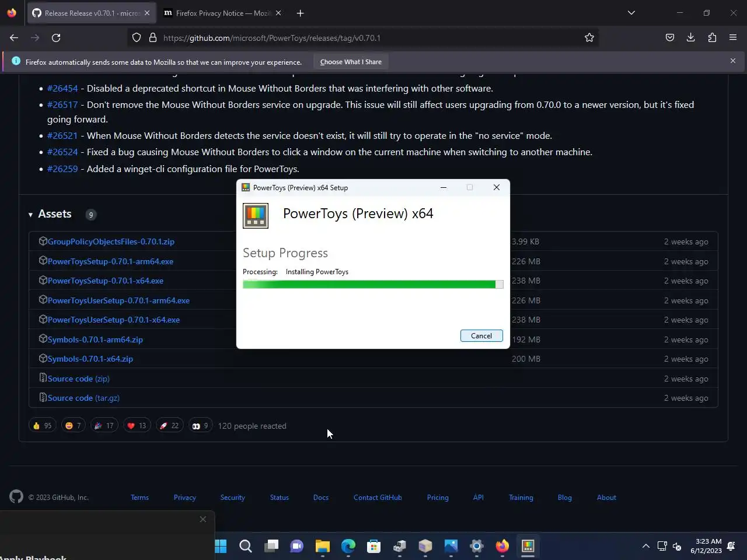Screen dimensions: 747x560
Task: Download PowerToysUserSetup-0.70.1-x64.exe
Action: click(x=114, y=320)
